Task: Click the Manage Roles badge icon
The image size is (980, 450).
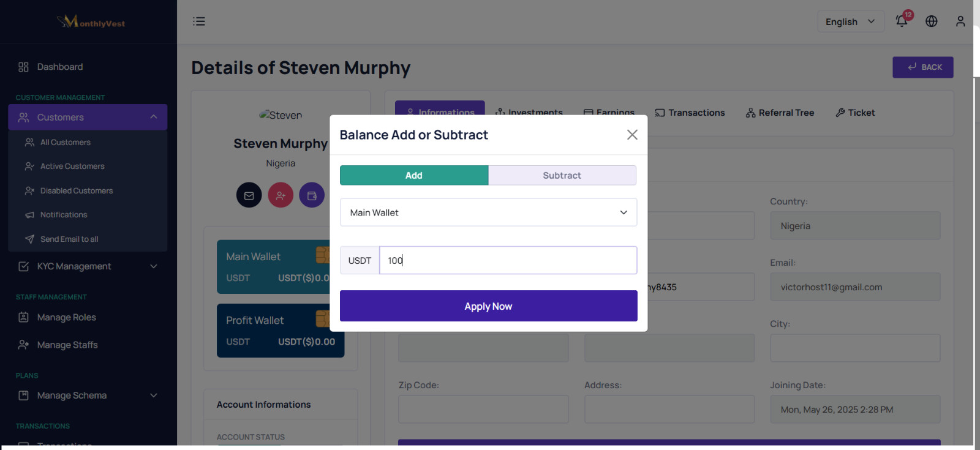Action: coord(23,317)
